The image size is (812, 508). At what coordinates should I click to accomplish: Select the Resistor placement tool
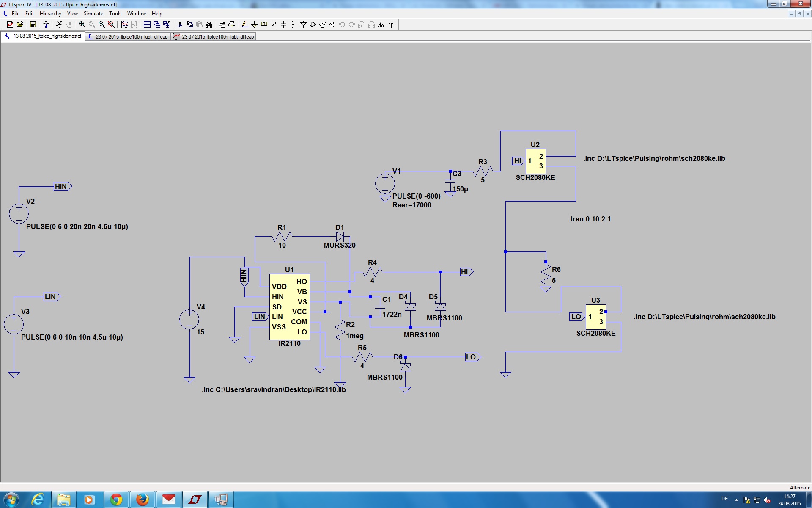coord(274,25)
